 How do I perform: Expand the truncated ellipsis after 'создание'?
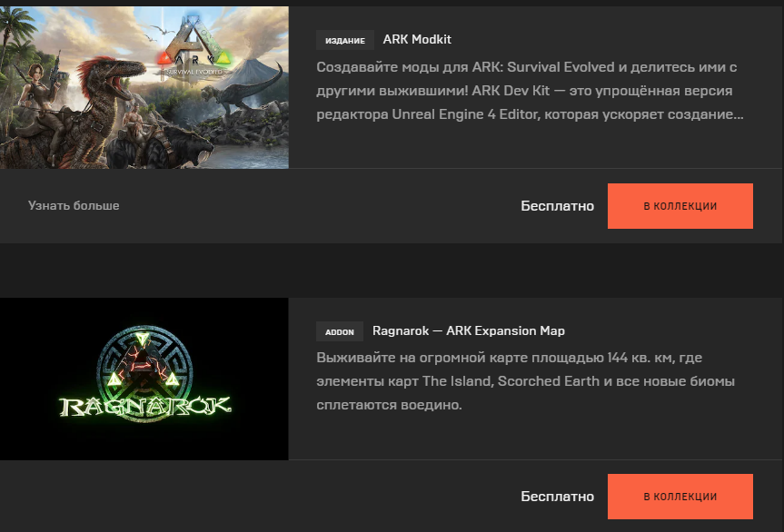(x=738, y=115)
